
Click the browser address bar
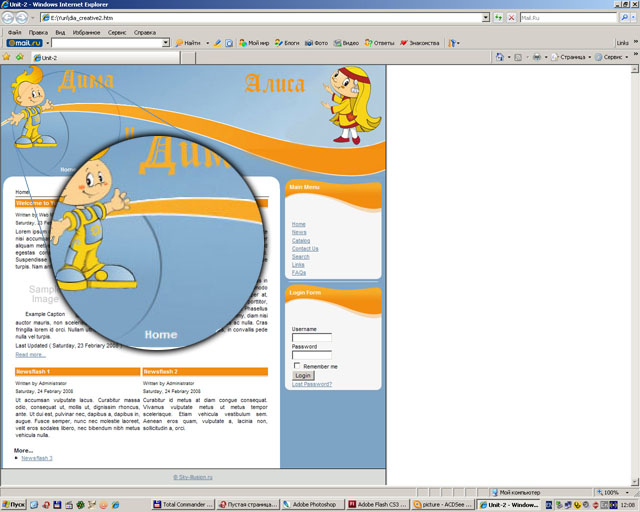pos(264,18)
